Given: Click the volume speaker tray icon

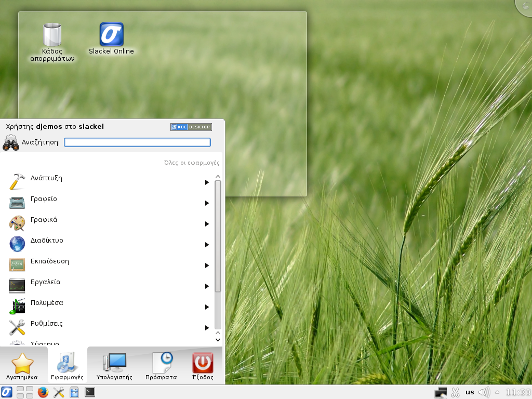Looking at the screenshot, I should (x=484, y=392).
